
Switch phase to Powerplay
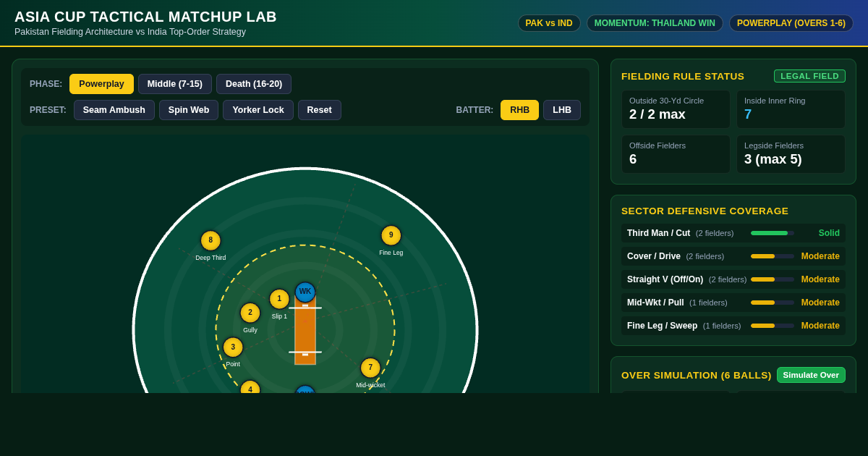point(101,84)
